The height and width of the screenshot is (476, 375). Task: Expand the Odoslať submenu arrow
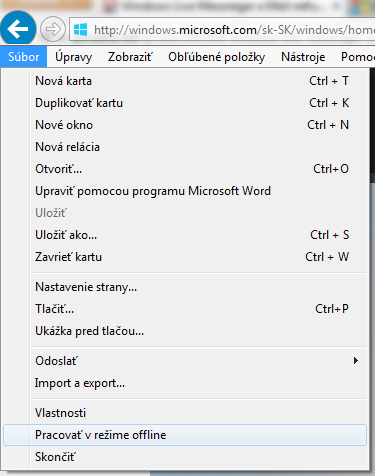pyautogui.click(x=356, y=361)
